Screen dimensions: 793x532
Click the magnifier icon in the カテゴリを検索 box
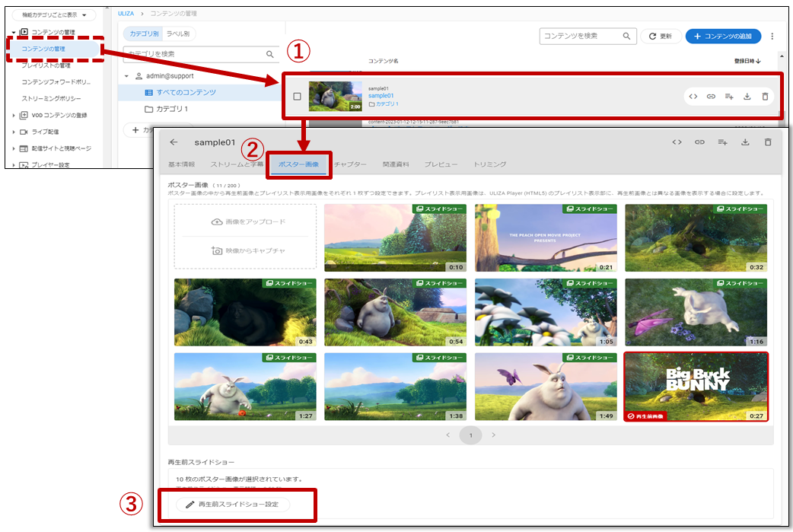tap(270, 54)
